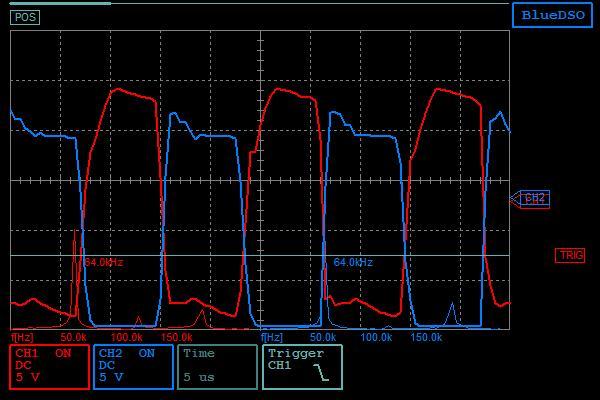Click the 5 us timebase value
600x400 pixels.
coord(199,377)
